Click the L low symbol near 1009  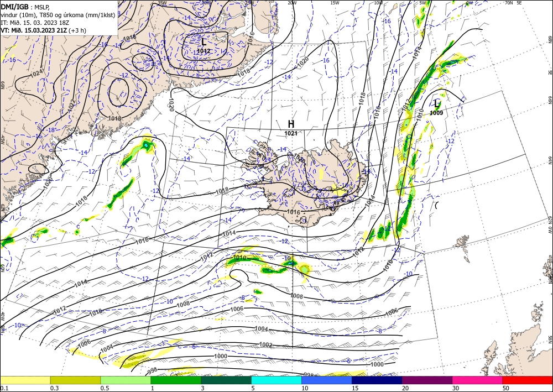pos(437,103)
